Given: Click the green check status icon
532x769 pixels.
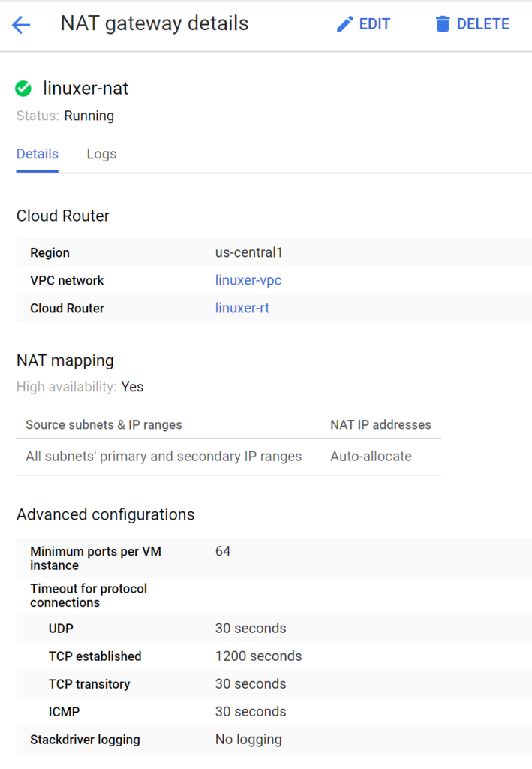Looking at the screenshot, I should pyautogui.click(x=23, y=89).
